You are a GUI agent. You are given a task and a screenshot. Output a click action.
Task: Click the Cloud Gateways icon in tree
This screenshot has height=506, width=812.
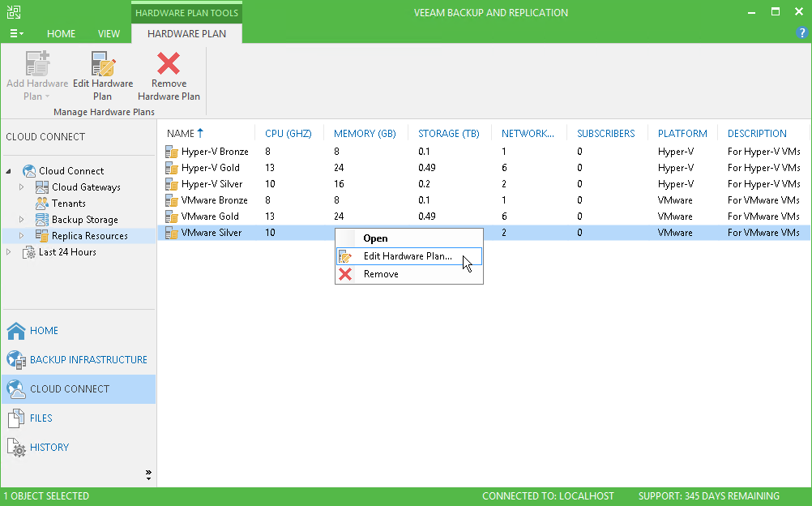click(42, 187)
